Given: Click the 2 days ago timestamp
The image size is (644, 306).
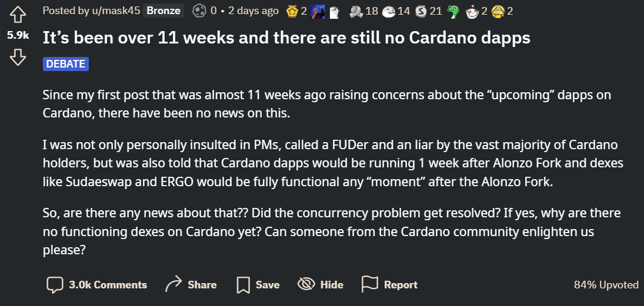Looking at the screenshot, I should [252, 11].
